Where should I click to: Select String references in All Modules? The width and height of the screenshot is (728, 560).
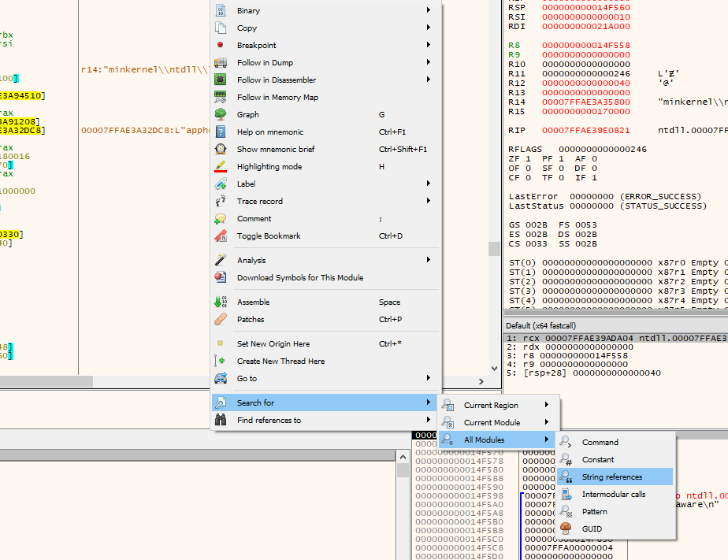point(615,477)
